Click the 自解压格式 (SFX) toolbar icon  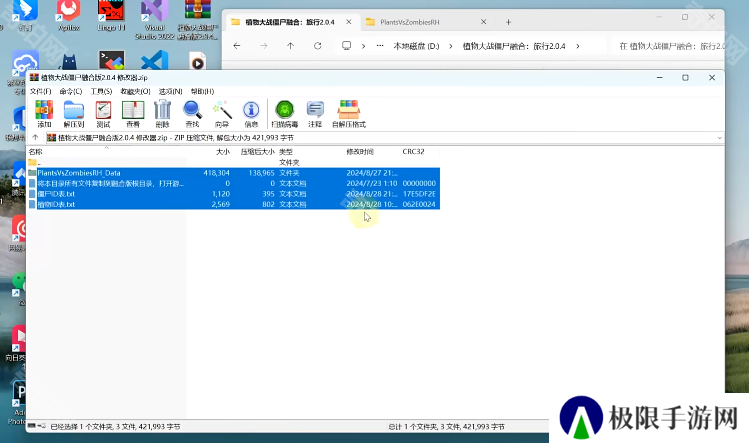tap(349, 114)
